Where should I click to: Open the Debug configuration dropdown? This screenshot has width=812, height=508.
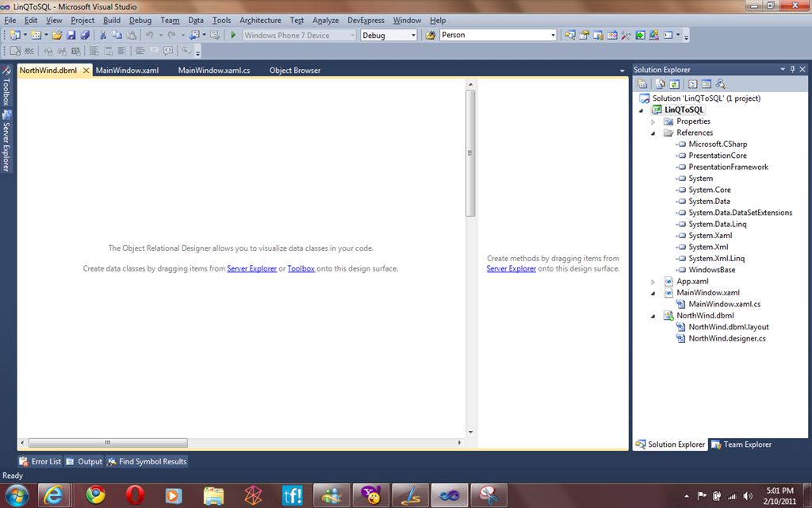[412, 35]
